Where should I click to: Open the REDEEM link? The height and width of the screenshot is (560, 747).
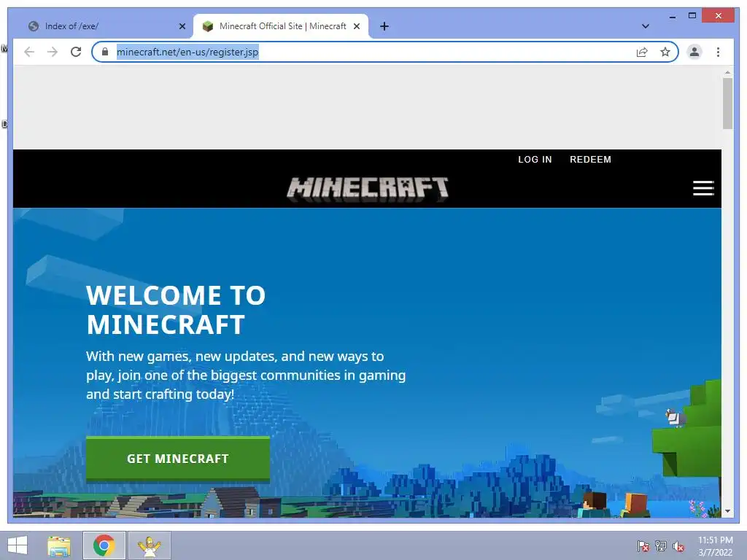(590, 160)
